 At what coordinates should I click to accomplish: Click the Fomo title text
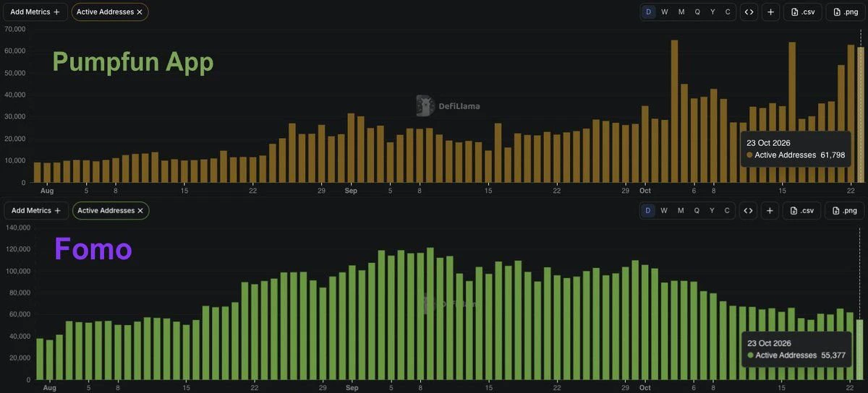[x=93, y=249]
